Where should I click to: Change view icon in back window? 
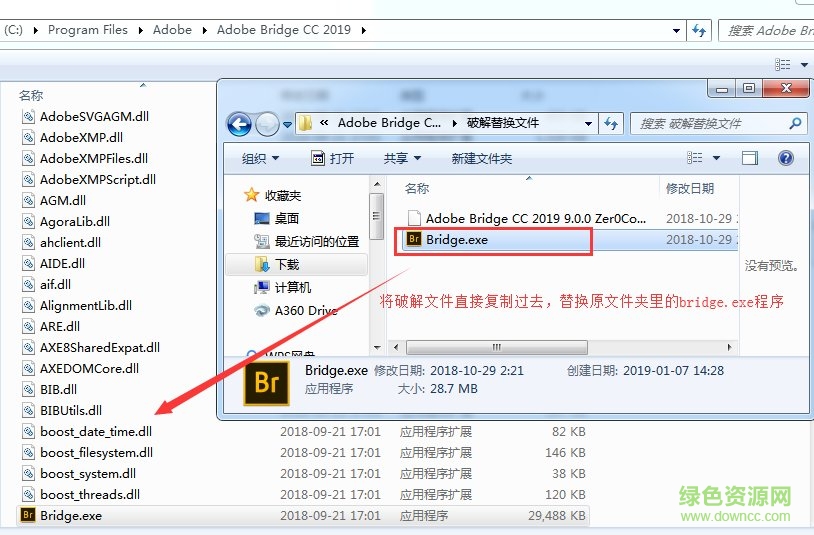[x=782, y=64]
